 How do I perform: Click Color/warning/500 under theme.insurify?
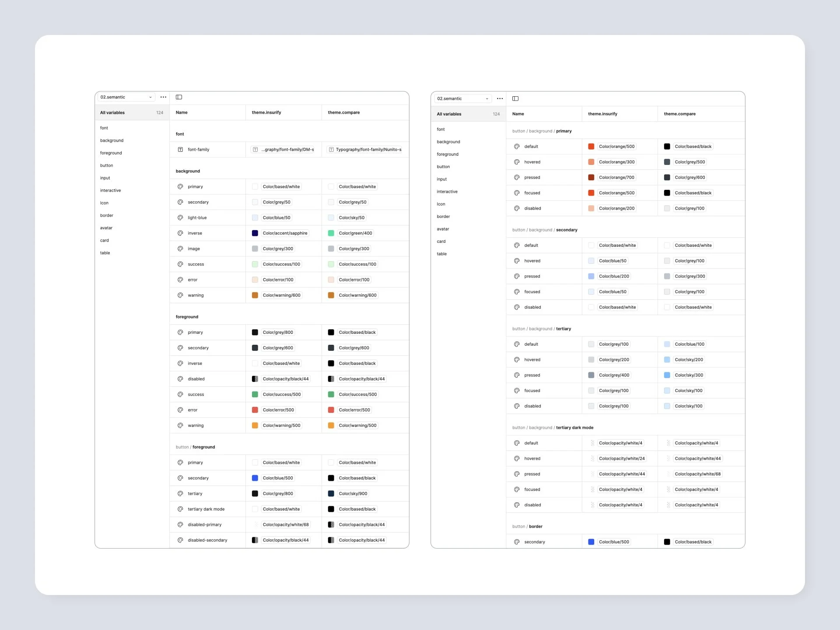[282, 426]
